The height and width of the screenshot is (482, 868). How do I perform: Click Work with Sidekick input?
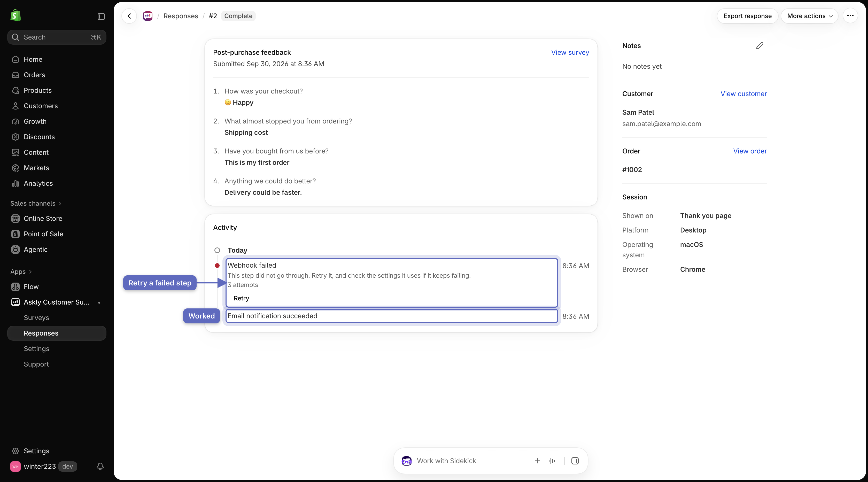point(472,461)
